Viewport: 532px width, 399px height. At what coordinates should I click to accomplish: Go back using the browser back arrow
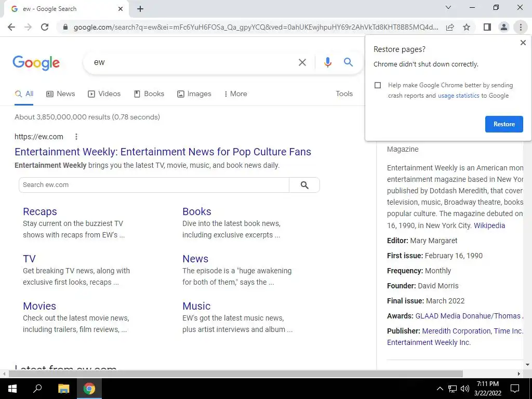[11, 27]
